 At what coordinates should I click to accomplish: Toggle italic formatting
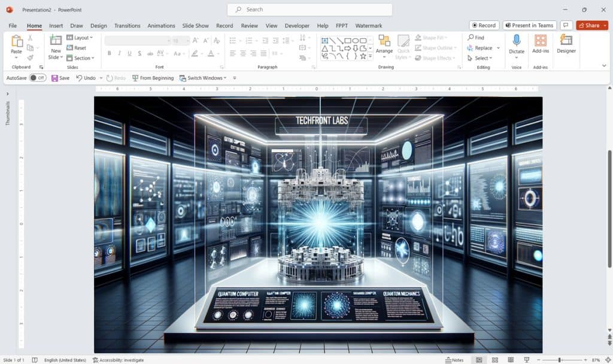pos(119,53)
